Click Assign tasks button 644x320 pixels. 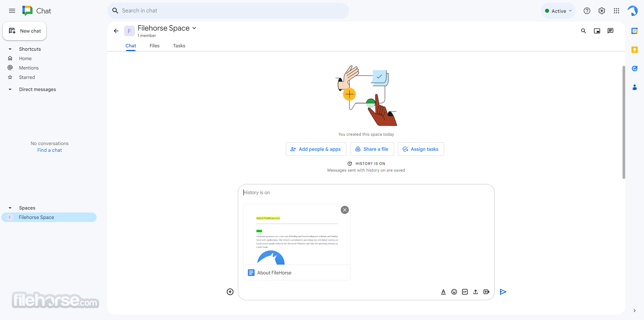421,149
